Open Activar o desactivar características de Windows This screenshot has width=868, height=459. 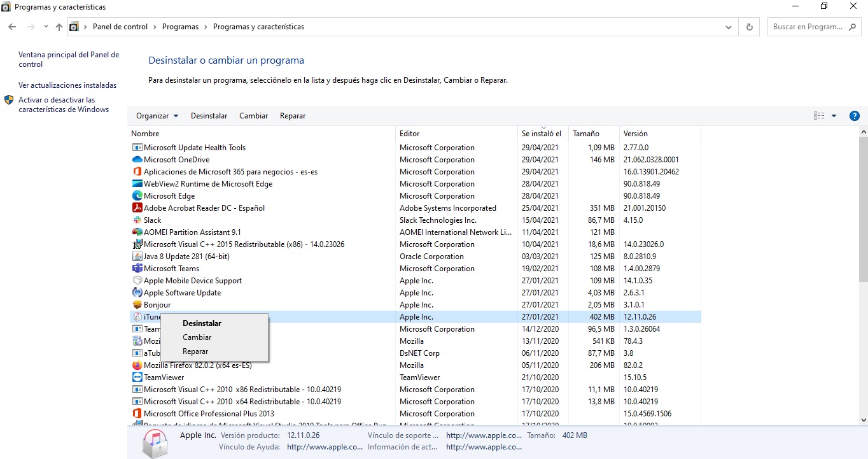(x=64, y=104)
